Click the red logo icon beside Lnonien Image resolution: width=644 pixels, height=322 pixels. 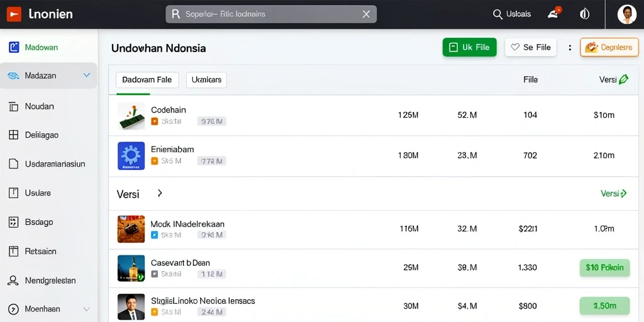tap(14, 14)
